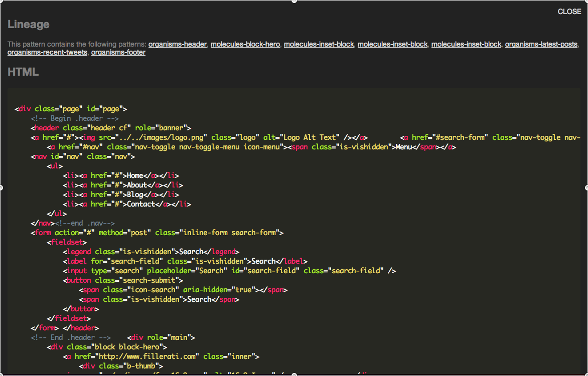Screen dimensions: 588x376
Task: Click the selection handle on the left edge
Action: click(x=1, y=187)
